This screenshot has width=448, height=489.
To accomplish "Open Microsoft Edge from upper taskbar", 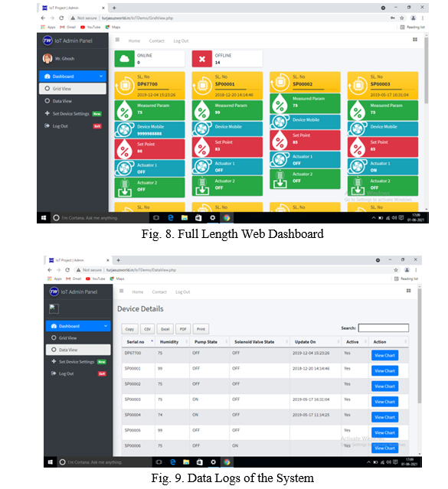I will point(171,217).
